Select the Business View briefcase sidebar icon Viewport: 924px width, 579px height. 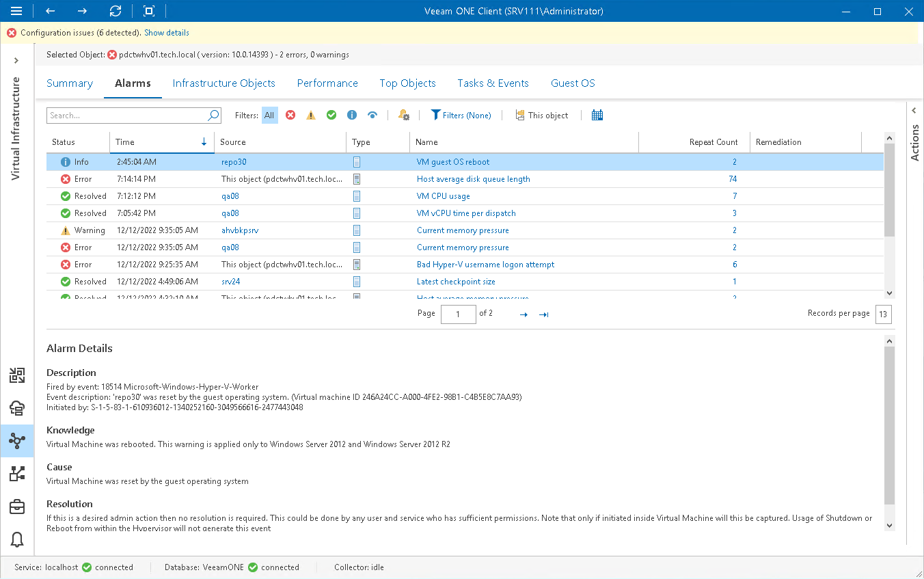(x=17, y=507)
